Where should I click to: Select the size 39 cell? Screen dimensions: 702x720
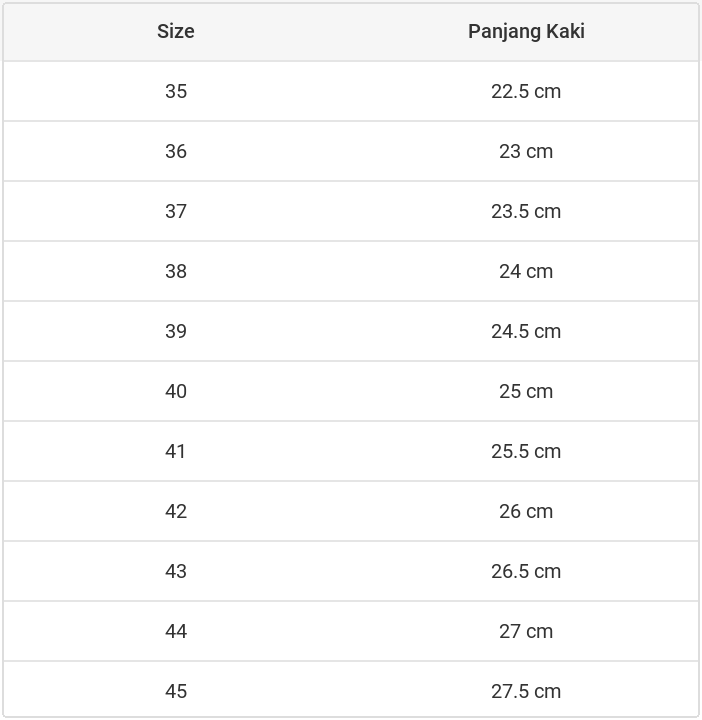tap(176, 331)
